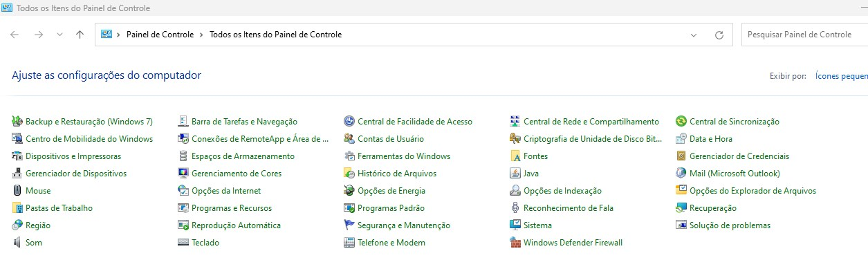Click the refresh button in address bar
Screen dimensions: 868x269
click(719, 35)
